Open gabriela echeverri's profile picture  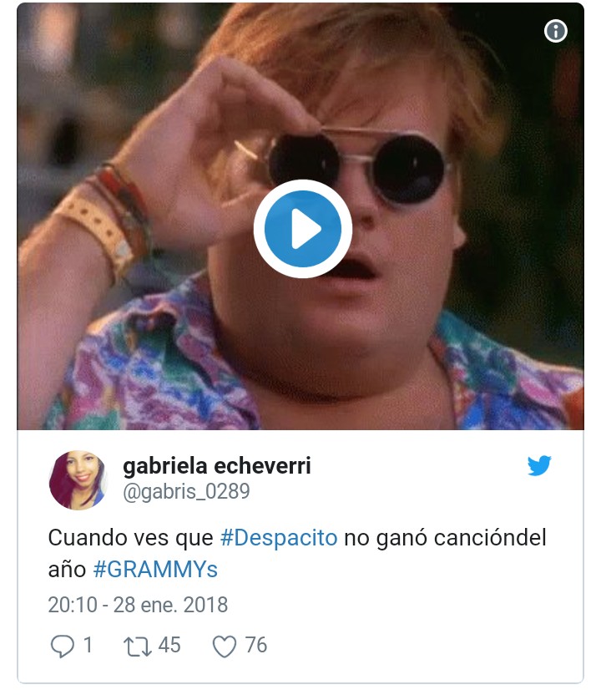78,480
